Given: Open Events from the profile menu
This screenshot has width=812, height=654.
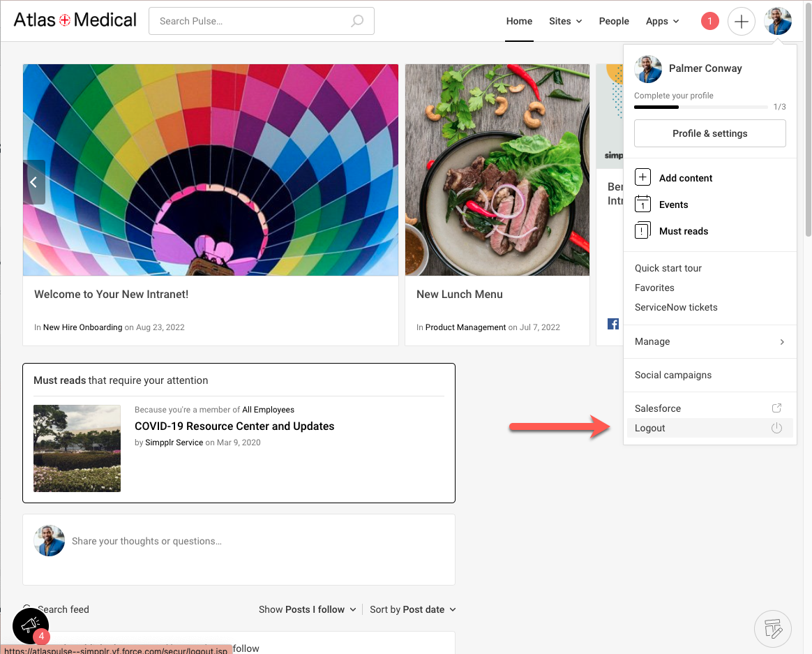Looking at the screenshot, I should tap(673, 205).
